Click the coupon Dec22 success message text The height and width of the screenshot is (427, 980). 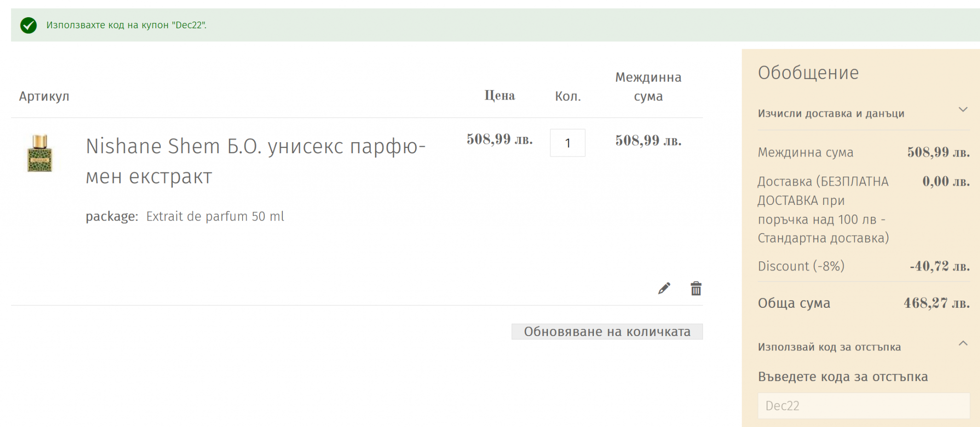point(126,25)
